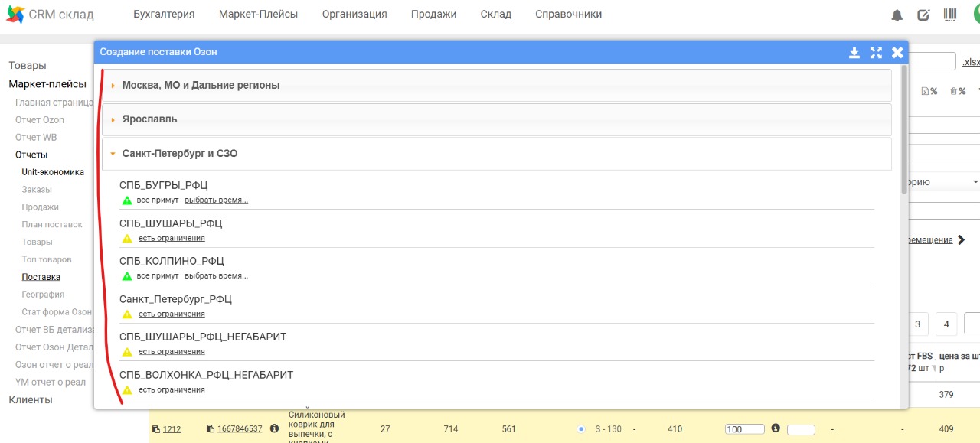The width and height of the screenshot is (980, 443).
Task: Click copy icon beside article 1212
Action: point(155,429)
